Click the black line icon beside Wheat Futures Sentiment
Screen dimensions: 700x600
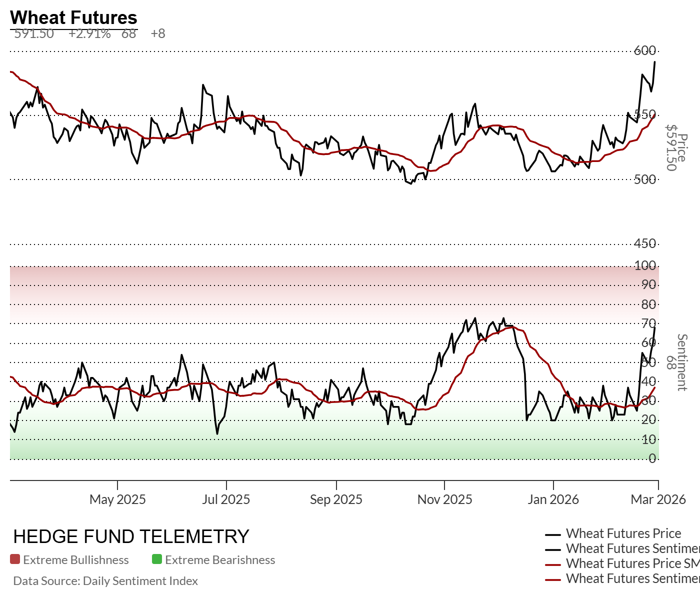click(553, 549)
